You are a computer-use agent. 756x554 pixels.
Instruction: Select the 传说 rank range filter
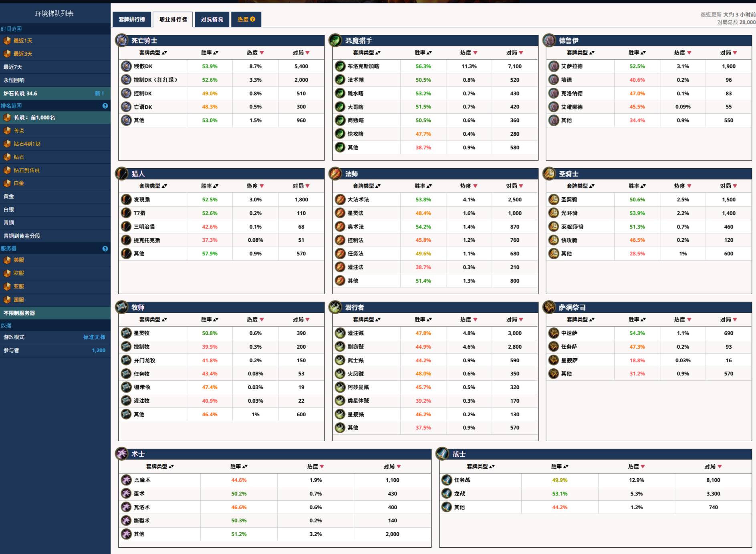click(x=19, y=130)
